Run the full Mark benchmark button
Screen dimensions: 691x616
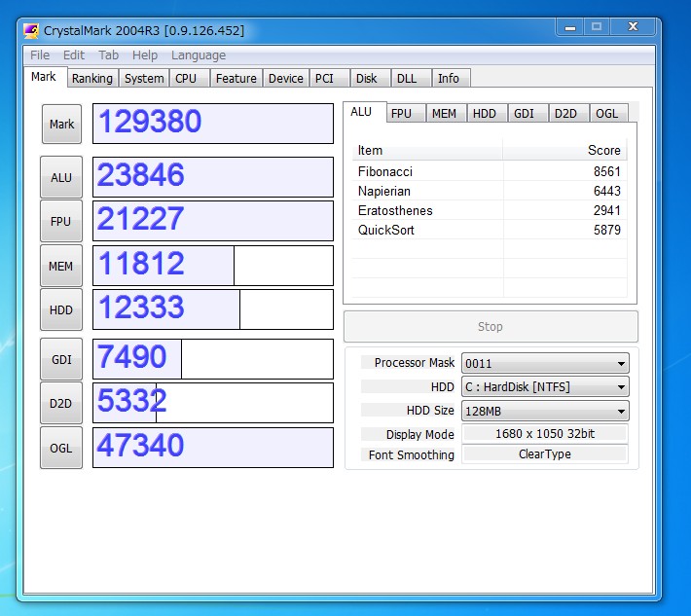61,125
